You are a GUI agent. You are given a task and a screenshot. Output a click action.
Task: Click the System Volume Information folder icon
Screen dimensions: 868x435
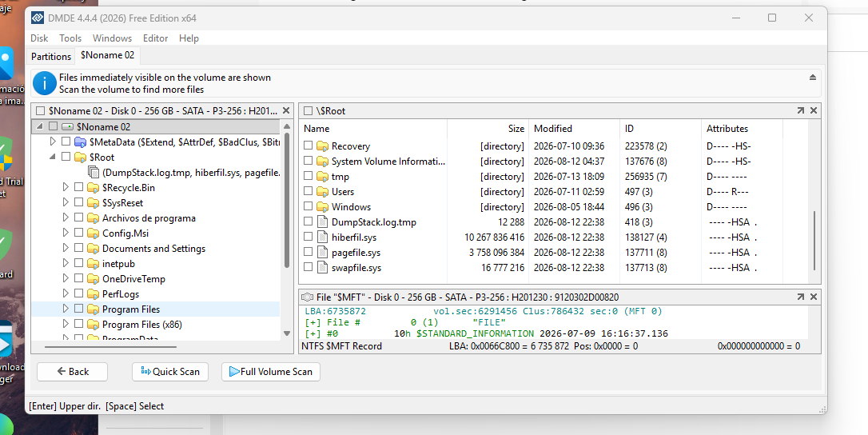coord(323,162)
